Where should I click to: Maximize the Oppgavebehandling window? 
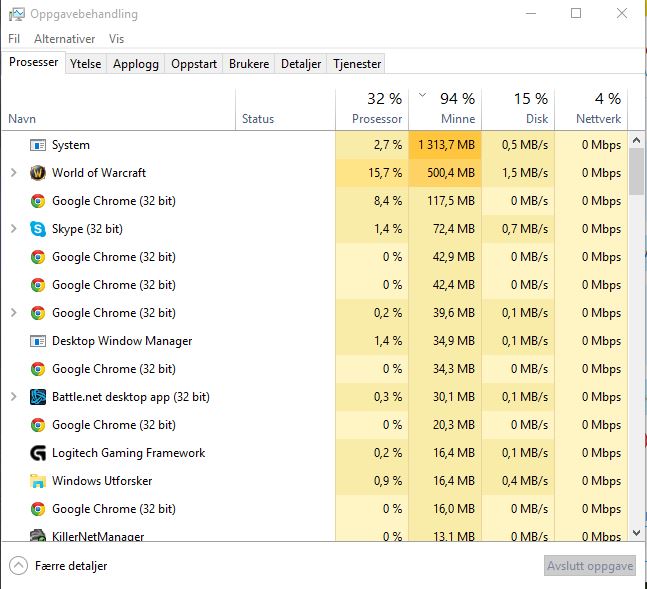coord(576,13)
